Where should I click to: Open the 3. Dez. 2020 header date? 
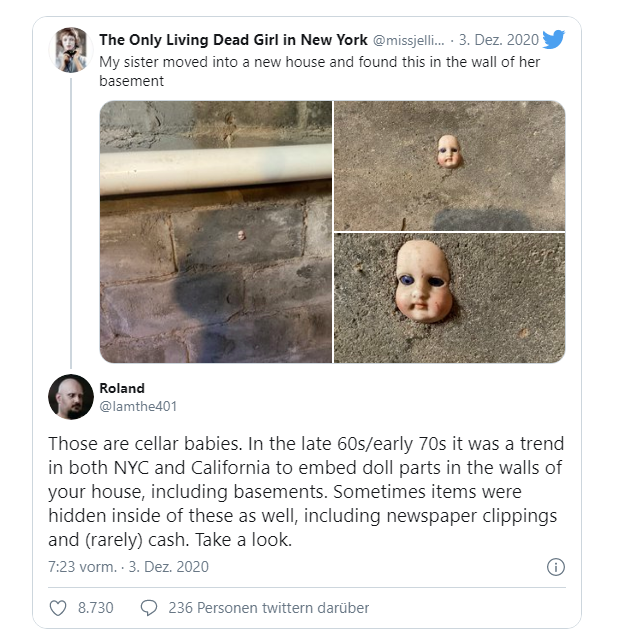499,40
